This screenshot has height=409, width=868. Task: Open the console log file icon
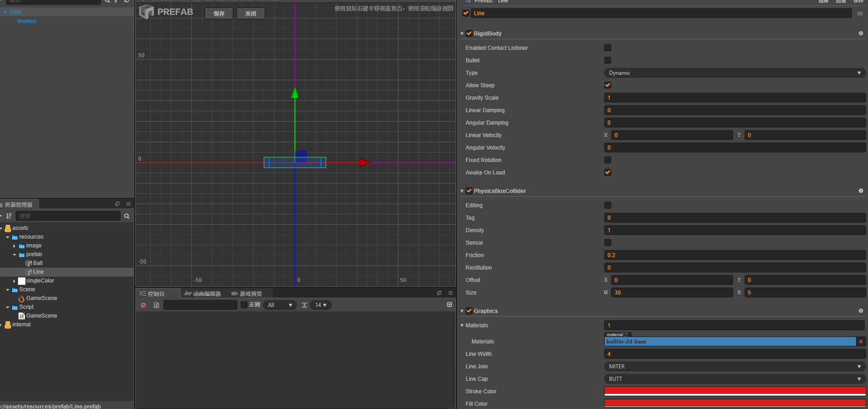point(157,305)
